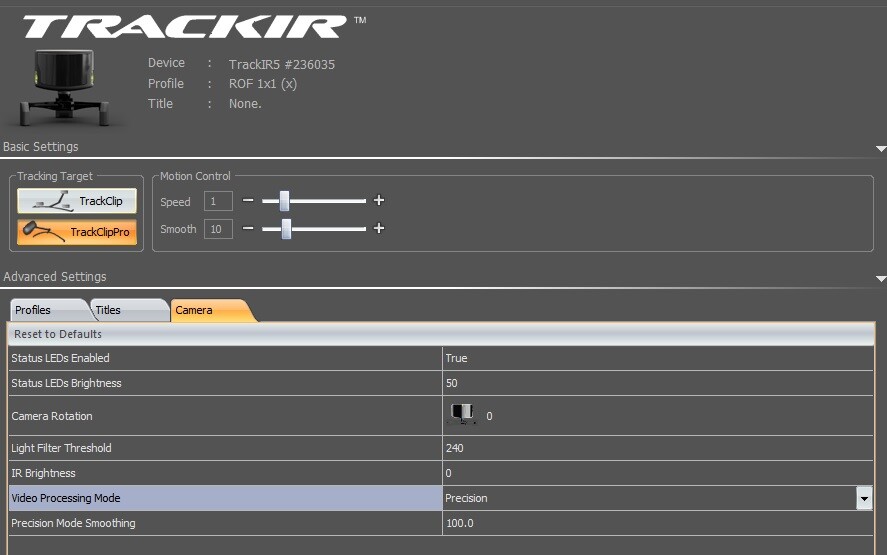Viewport: 887px width, 555px height.
Task: Select the Status LEDs Enabled row label
Action: [x=60, y=358]
